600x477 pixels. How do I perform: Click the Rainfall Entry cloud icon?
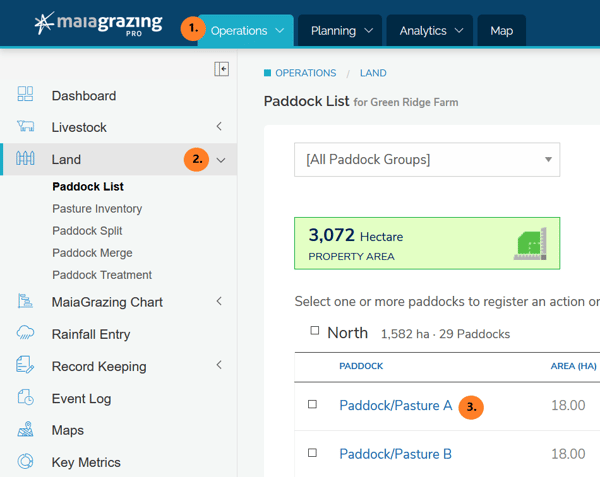(x=26, y=334)
